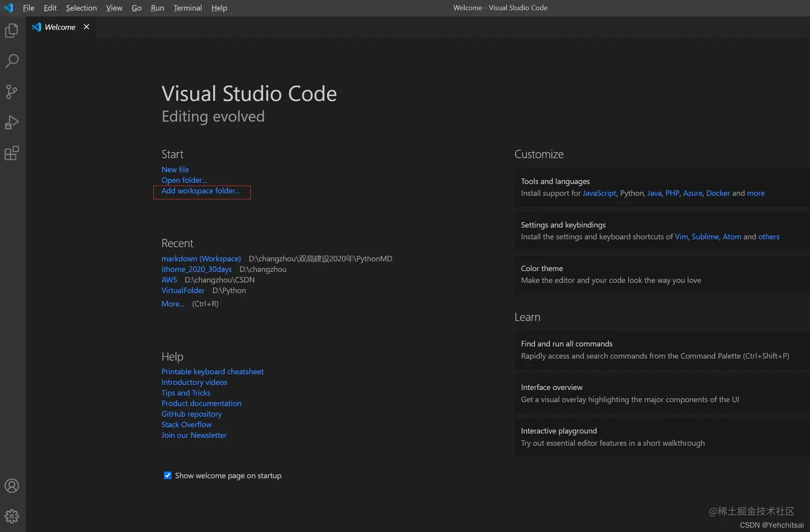Click the New file link
This screenshot has height=532, width=810.
pyautogui.click(x=175, y=169)
